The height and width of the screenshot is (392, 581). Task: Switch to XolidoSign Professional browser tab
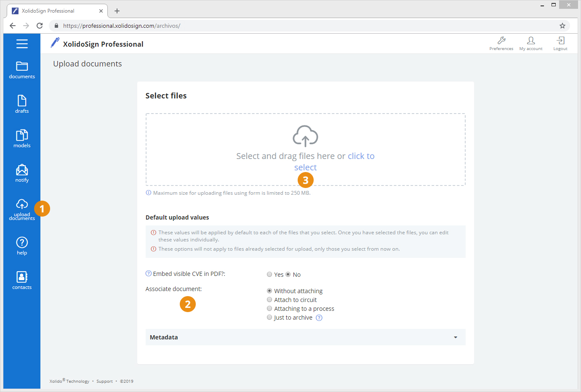(57, 11)
